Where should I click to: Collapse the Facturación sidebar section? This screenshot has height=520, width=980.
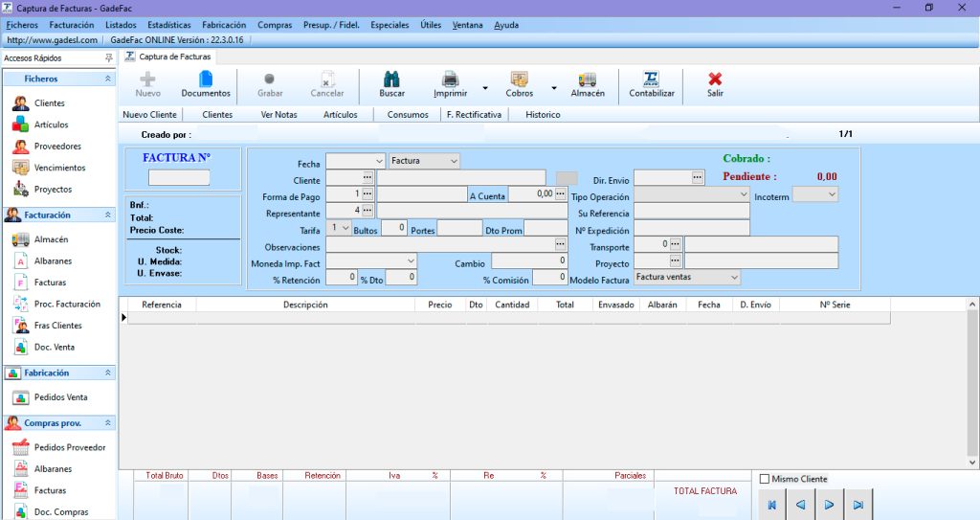click(x=108, y=215)
